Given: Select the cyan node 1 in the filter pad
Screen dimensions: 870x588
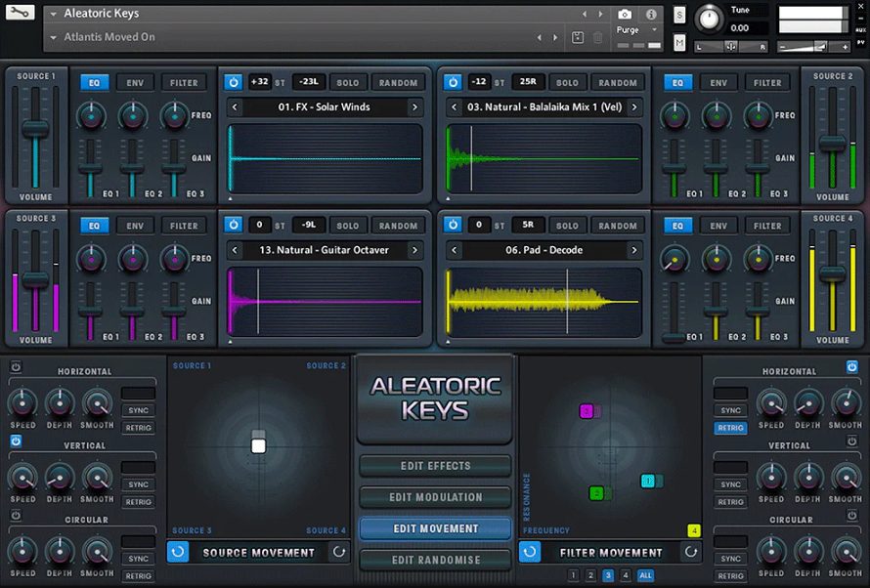Looking at the screenshot, I should 648,481.
